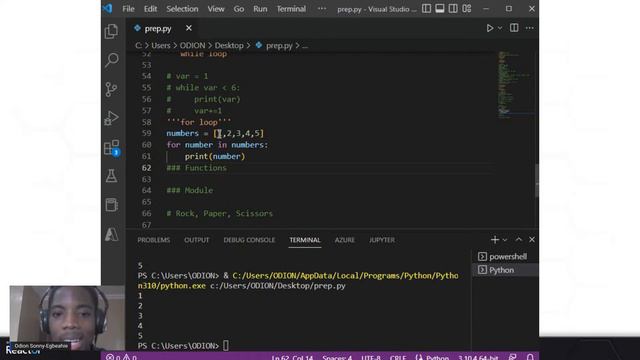Open the View menu
This screenshot has width=640, height=360.
click(x=216, y=9)
